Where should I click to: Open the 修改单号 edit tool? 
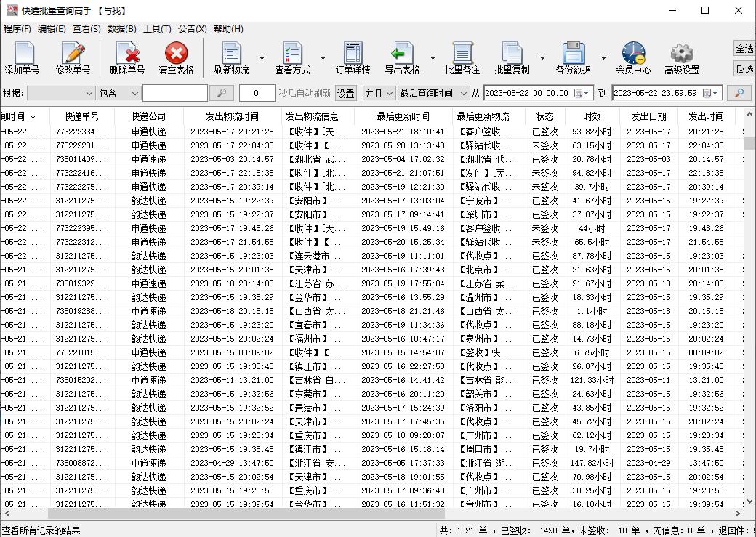click(x=73, y=58)
